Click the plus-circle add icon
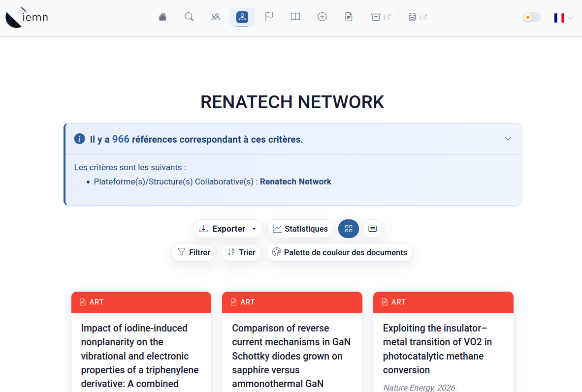582x392 pixels. [322, 17]
